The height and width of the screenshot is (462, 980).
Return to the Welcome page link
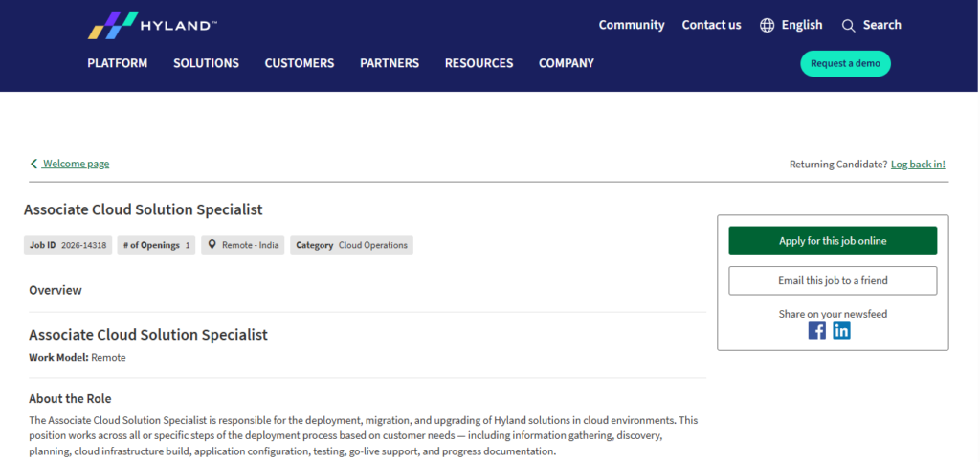click(76, 164)
